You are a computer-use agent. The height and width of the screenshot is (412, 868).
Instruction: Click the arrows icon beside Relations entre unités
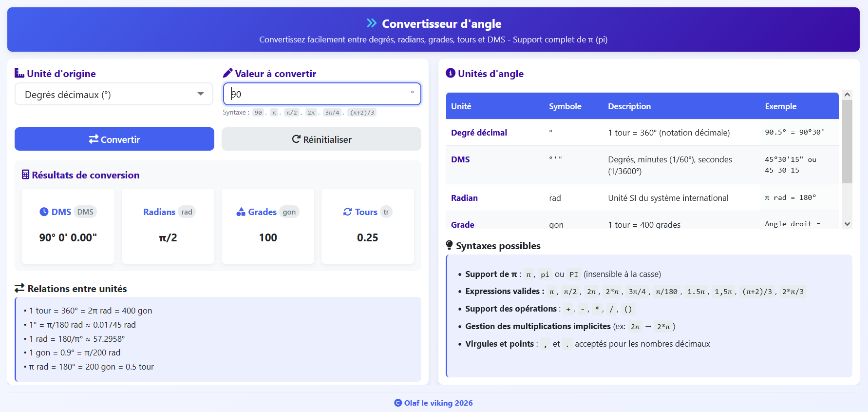[x=19, y=288]
